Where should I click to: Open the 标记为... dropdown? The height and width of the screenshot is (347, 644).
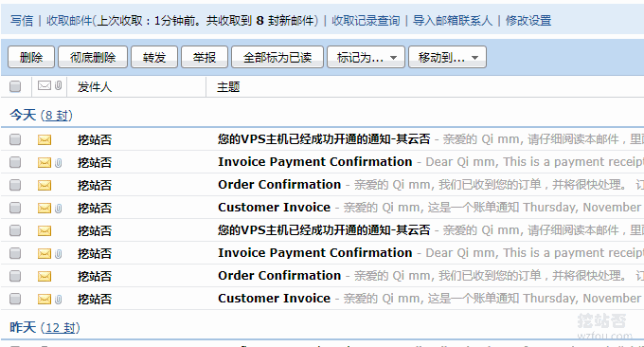366,57
